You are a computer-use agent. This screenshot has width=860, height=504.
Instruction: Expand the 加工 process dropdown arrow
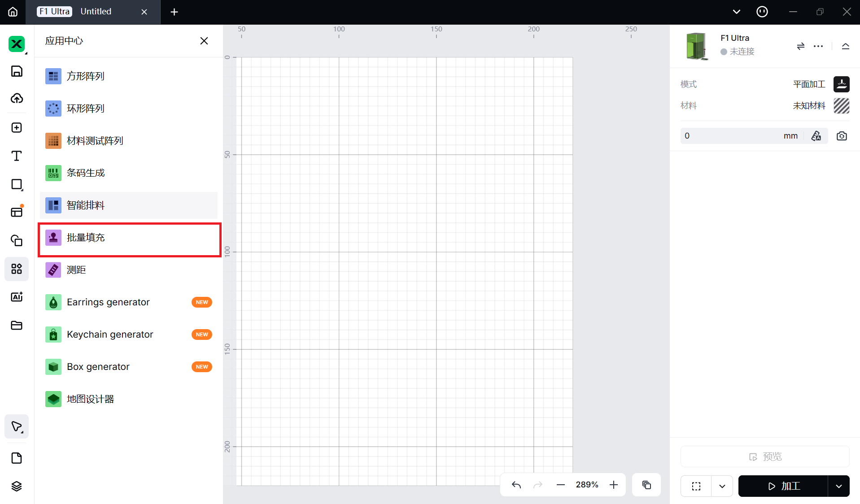[x=839, y=486]
